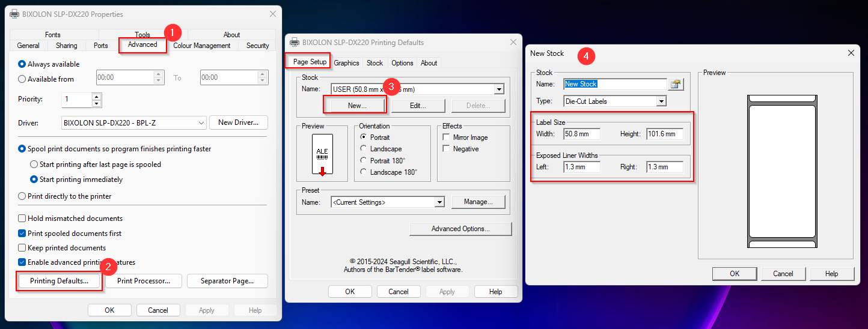Click OK in Properties dialog
The width and height of the screenshot is (868, 329).
tap(109, 310)
